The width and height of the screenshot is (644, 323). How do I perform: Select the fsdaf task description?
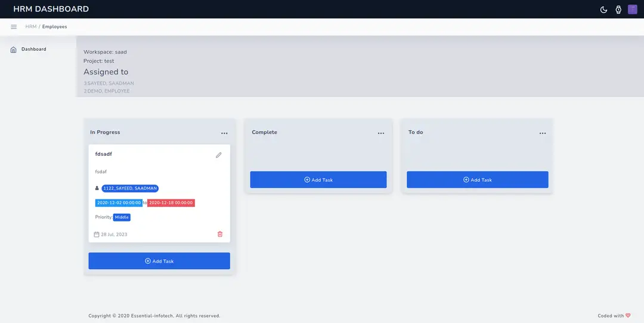(101, 171)
